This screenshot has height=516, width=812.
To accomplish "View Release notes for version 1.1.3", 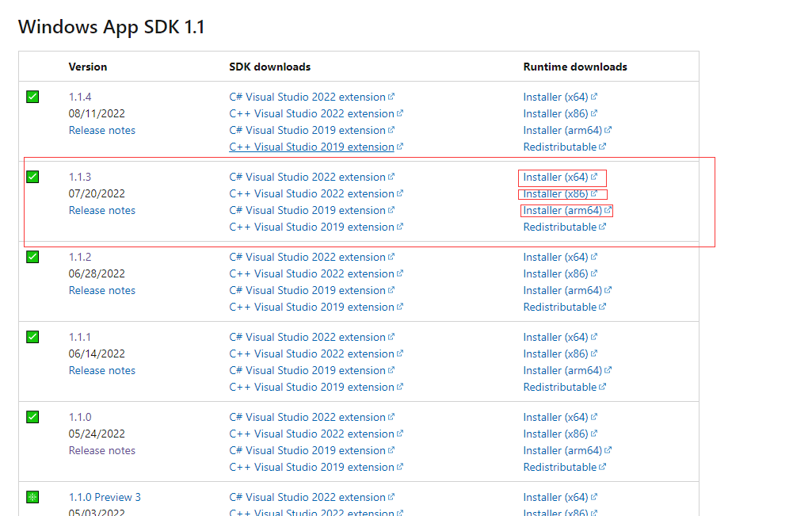I will click(102, 210).
